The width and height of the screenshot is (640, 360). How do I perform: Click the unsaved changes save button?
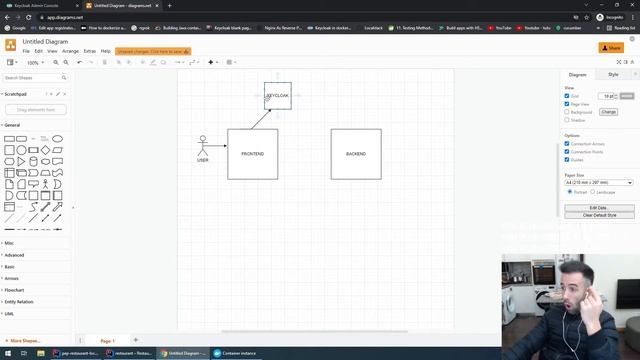pyautogui.click(x=153, y=51)
